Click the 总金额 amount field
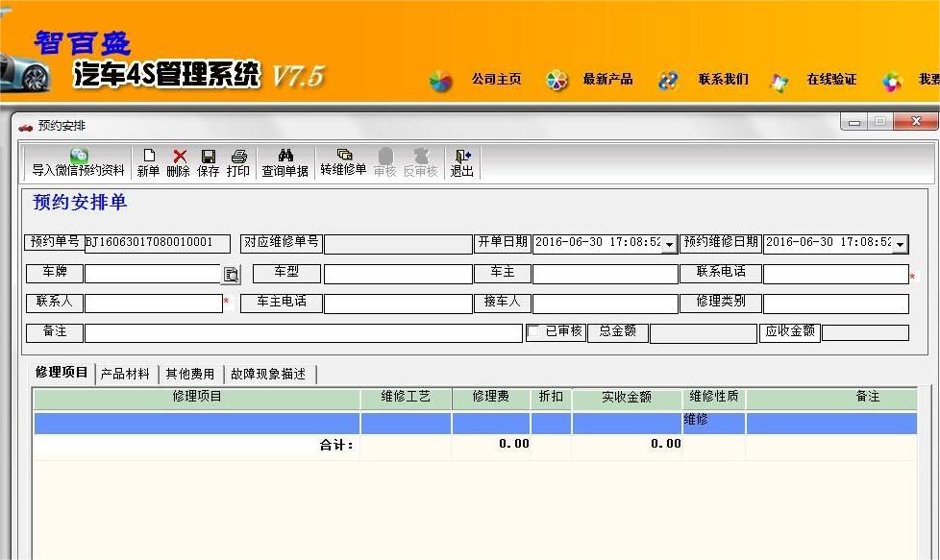 [x=704, y=333]
